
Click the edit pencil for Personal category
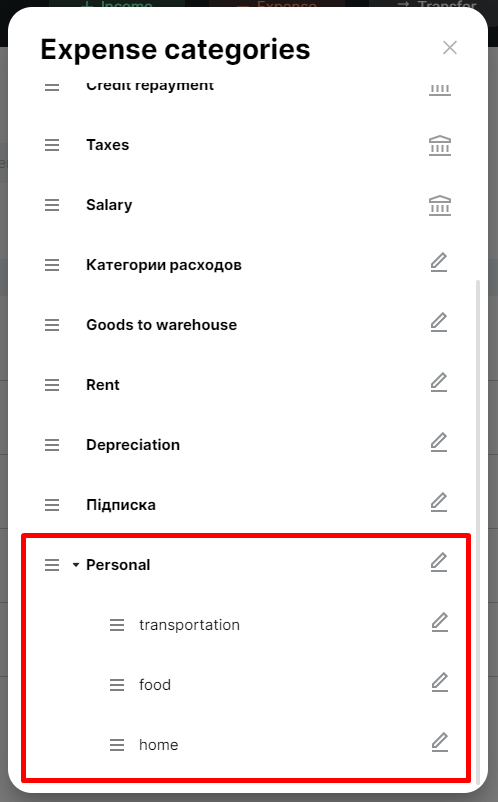(x=439, y=563)
